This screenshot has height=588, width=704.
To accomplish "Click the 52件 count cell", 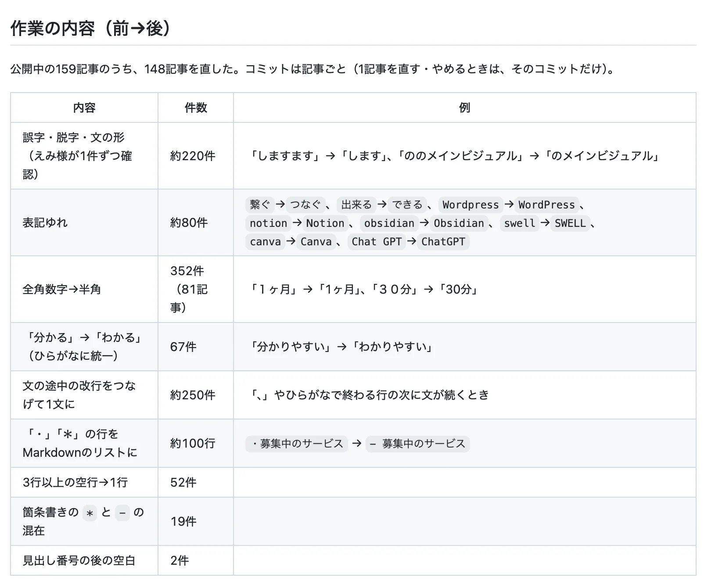I will 196,482.
